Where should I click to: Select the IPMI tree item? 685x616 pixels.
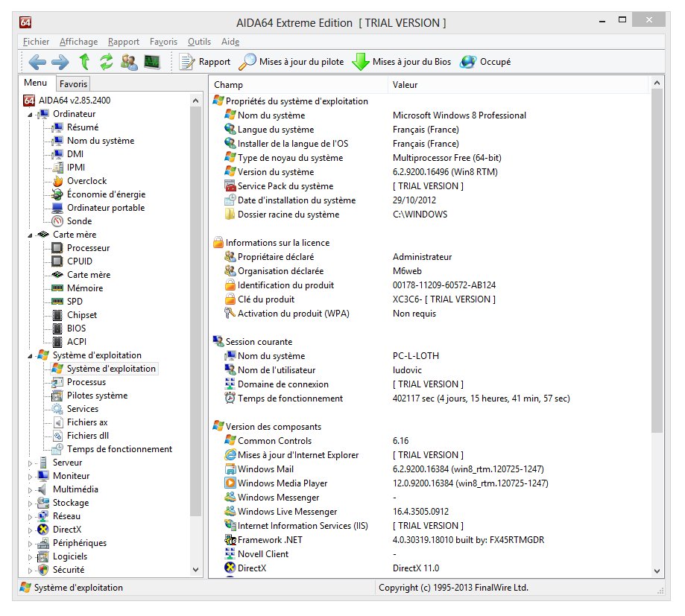point(76,167)
